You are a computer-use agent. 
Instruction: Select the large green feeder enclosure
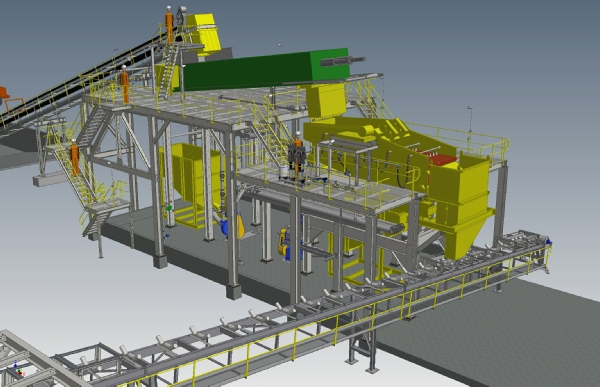(264, 69)
